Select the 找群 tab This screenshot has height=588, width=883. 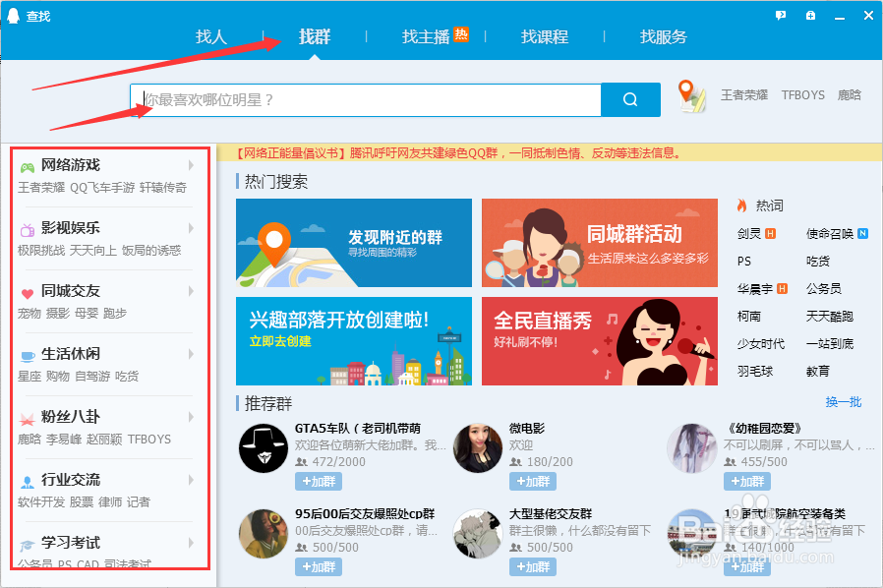click(x=315, y=37)
